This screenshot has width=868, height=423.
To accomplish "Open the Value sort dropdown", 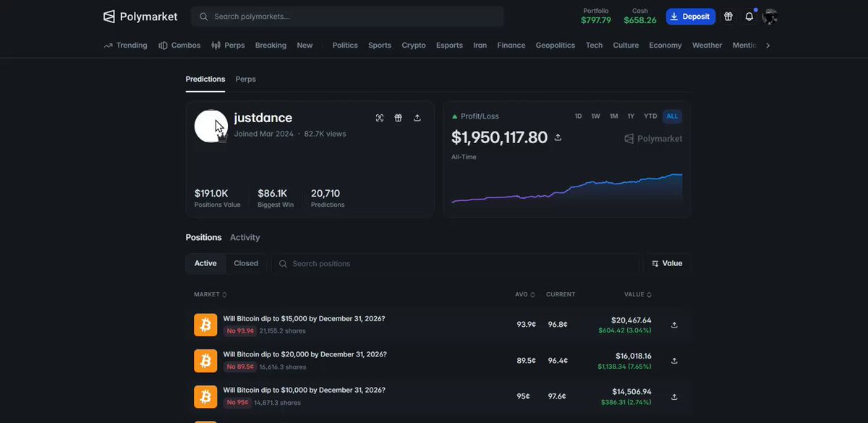I will [x=667, y=263].
